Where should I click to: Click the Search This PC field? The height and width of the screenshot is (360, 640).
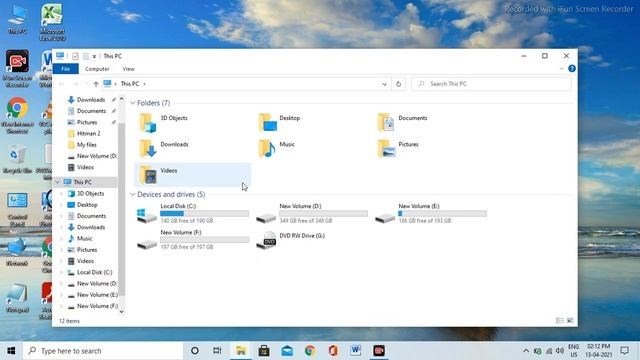pos(491,84)
